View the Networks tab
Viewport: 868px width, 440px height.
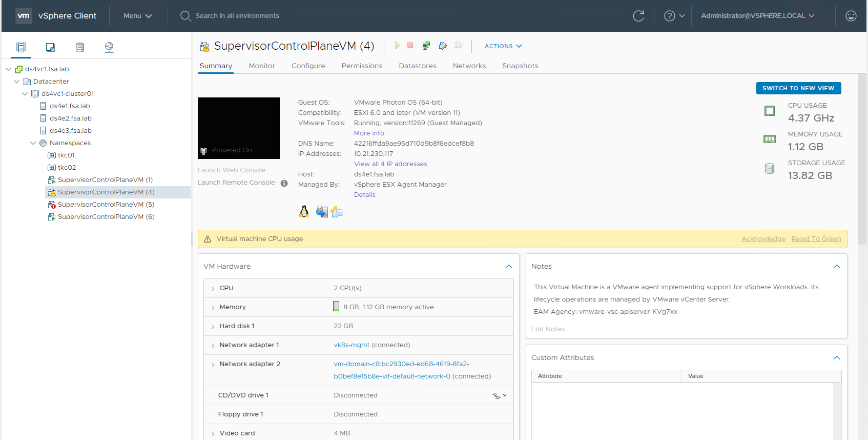pos(469,66)
